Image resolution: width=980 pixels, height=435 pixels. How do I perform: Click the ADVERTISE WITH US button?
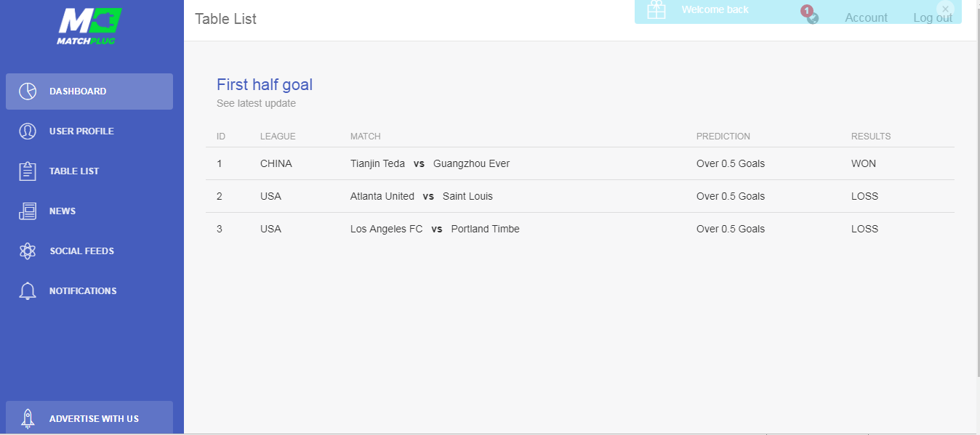[x=89, y=418]
